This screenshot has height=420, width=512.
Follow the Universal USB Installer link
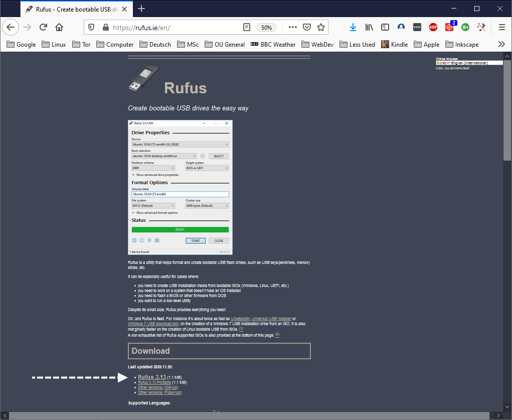coord(271,319)
